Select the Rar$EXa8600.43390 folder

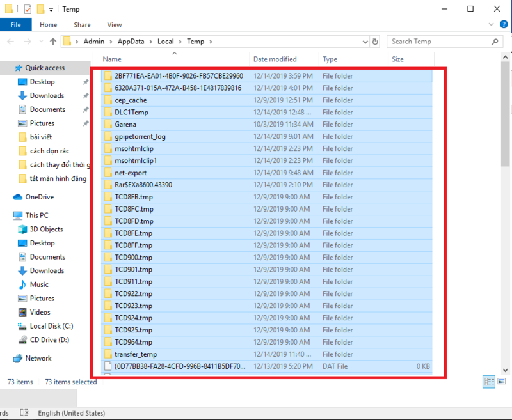[267, 185]
